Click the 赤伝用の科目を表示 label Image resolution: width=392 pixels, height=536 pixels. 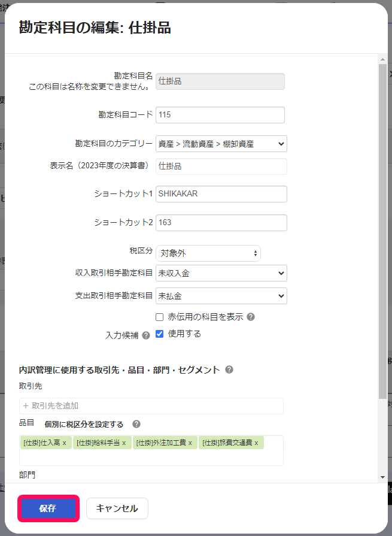point(205,317)
